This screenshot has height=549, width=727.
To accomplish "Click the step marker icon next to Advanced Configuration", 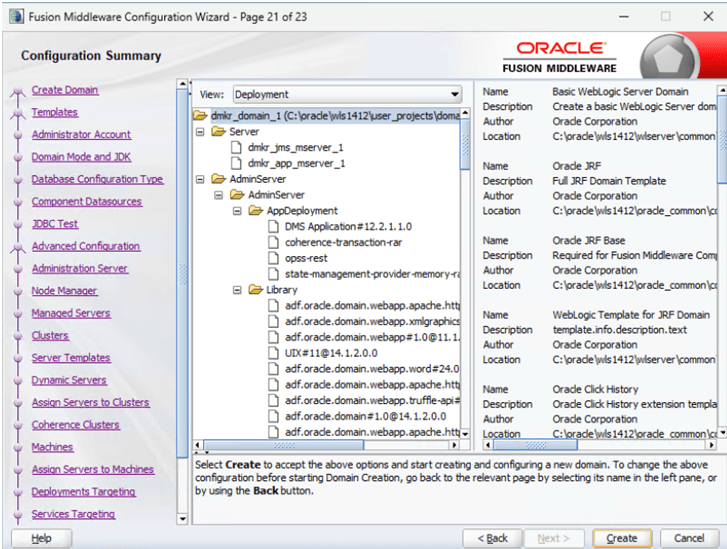I will pyautogui.click(x=18, y=249).
